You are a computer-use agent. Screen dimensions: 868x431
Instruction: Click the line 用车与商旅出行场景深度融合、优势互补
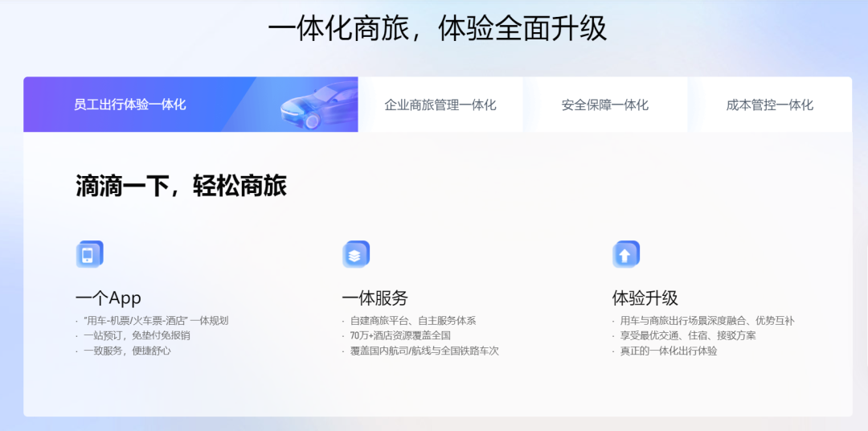pyautogui.click(x=707, y=320)
